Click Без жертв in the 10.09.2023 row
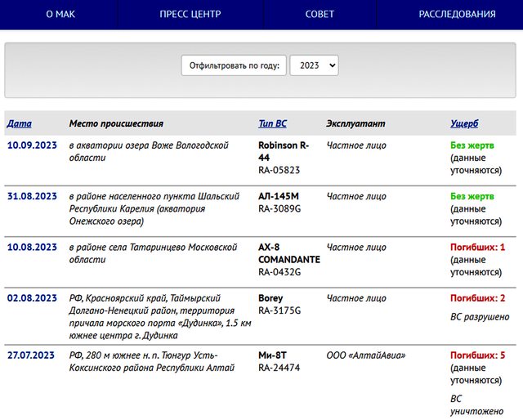Image resolution: width=523 pixels, height=420 pixels. coord(472,145)
